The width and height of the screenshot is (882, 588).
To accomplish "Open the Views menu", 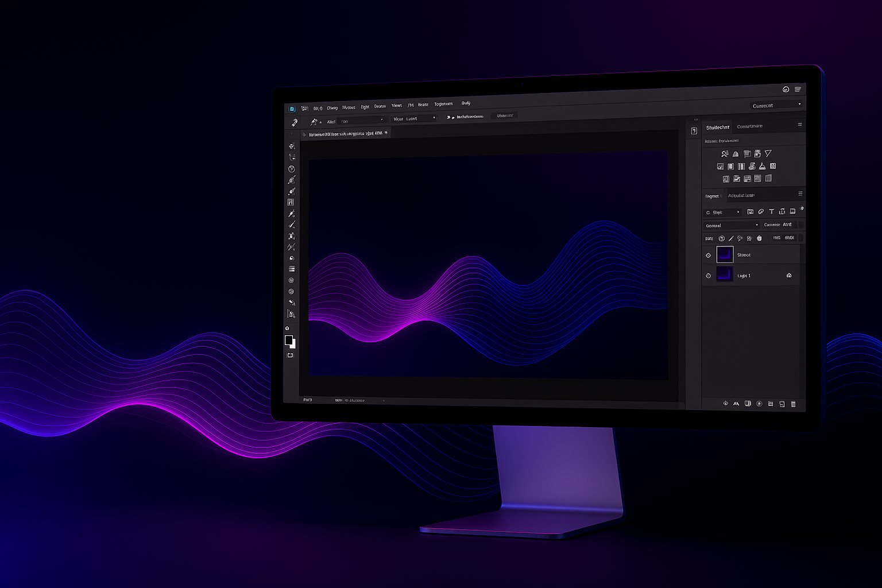I will (397, 106).
